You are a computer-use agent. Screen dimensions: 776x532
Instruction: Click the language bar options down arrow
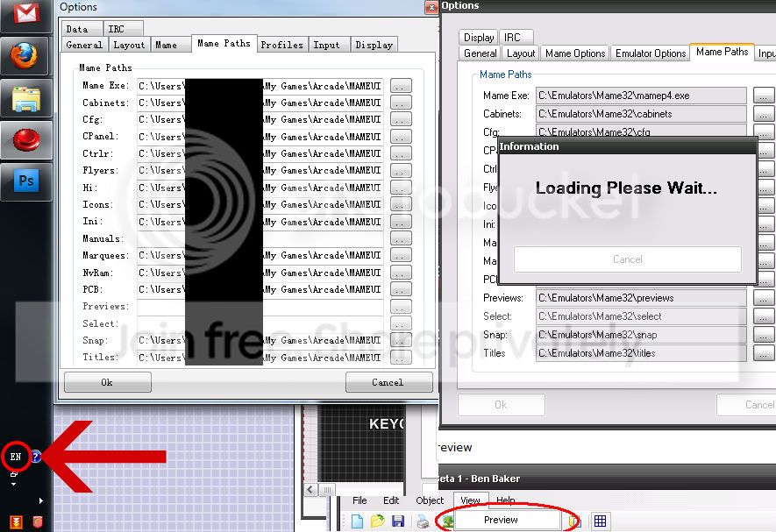(13, 484)
